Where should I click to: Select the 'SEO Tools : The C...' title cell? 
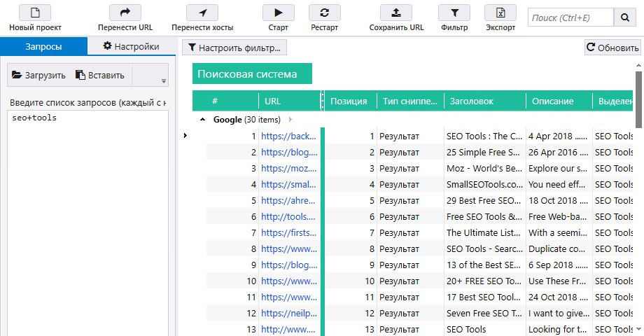click(x=484, y=136)
